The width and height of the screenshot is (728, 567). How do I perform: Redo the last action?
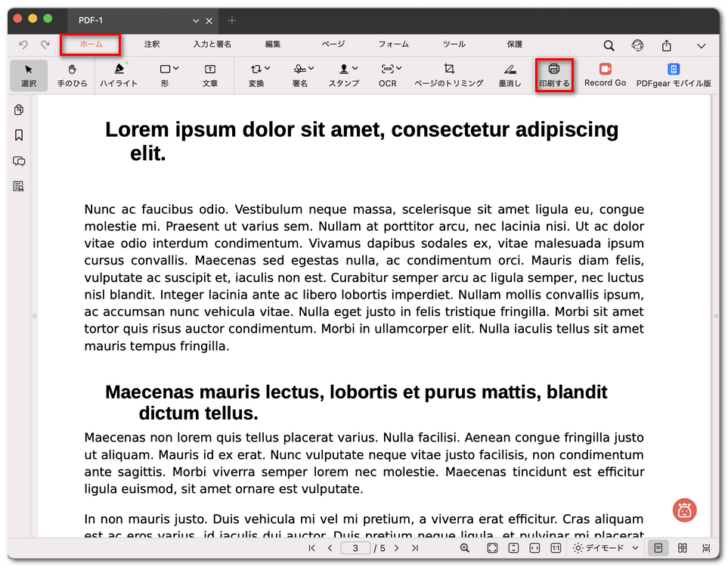[45, 45]
